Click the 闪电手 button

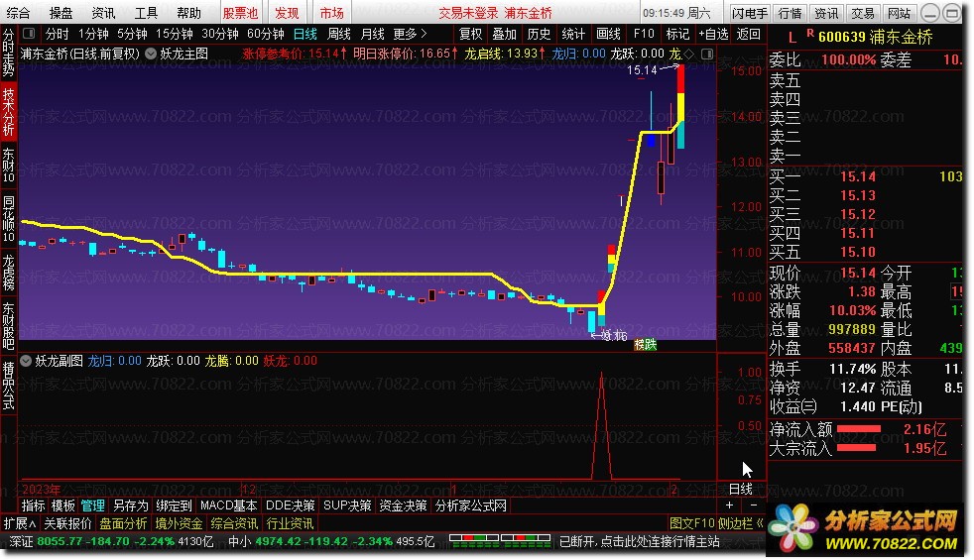pos(749,13)
